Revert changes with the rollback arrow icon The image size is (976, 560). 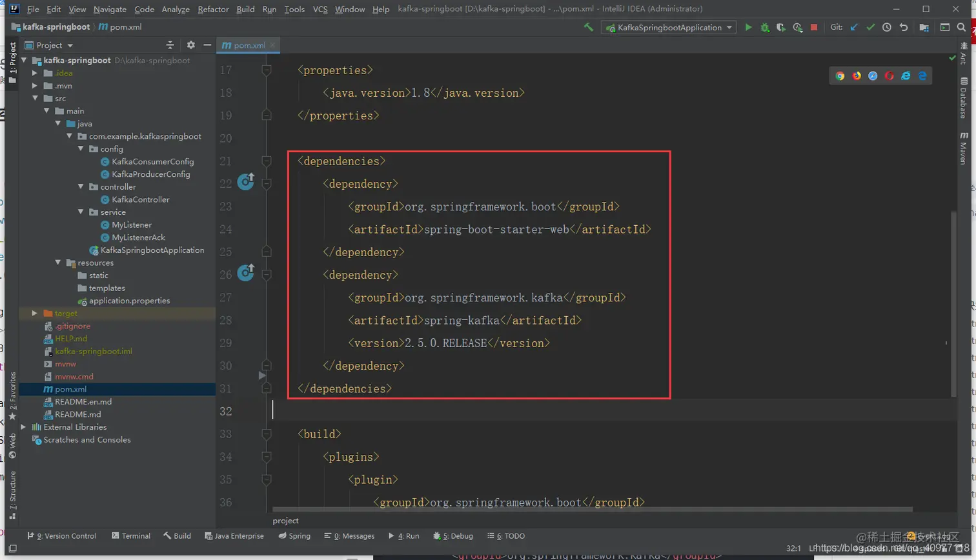click(904, 27)
